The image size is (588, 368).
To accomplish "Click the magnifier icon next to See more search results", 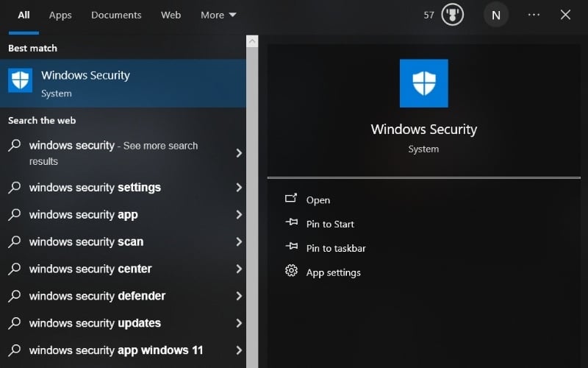I will (14, 145).
